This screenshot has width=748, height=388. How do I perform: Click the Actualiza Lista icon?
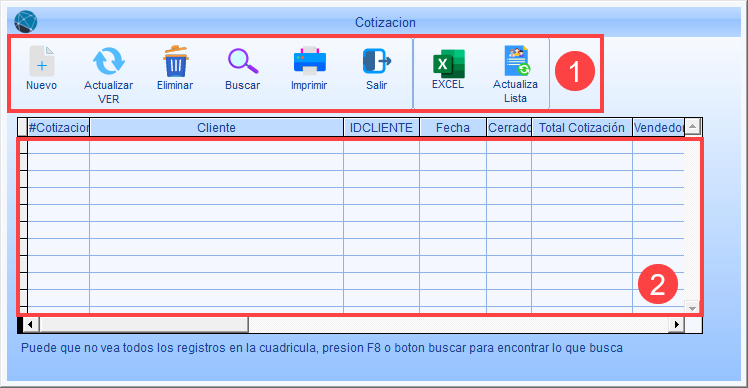[x=517, y=61]
